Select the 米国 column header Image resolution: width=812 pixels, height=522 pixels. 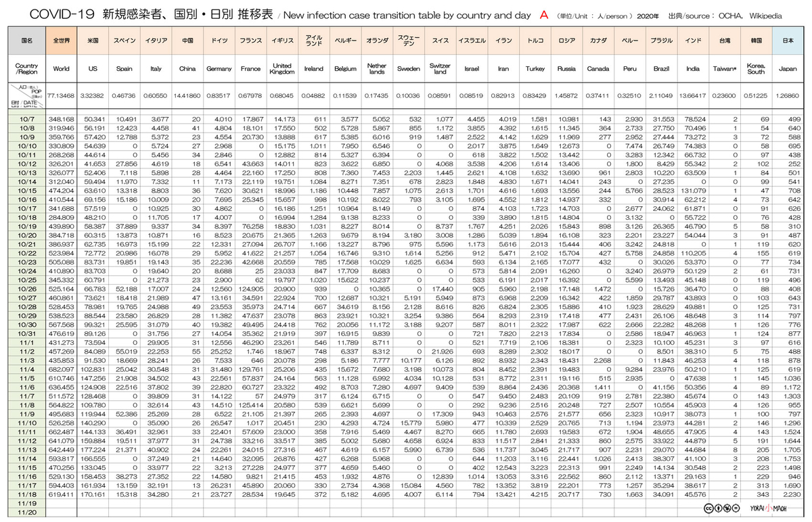pos(94,41)
